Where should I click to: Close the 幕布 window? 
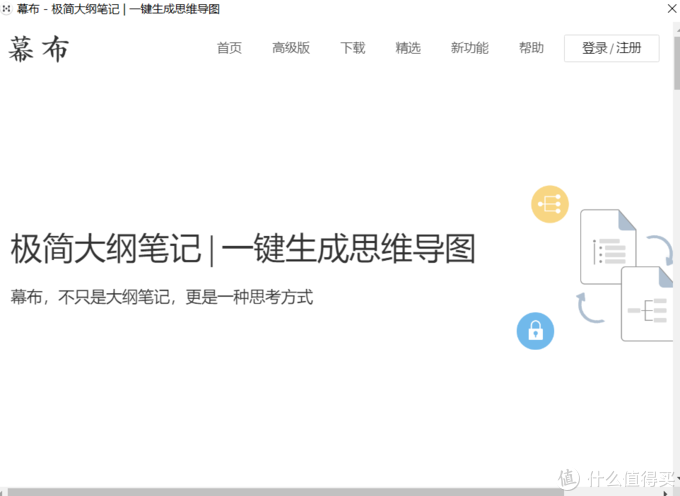(672, 8)
